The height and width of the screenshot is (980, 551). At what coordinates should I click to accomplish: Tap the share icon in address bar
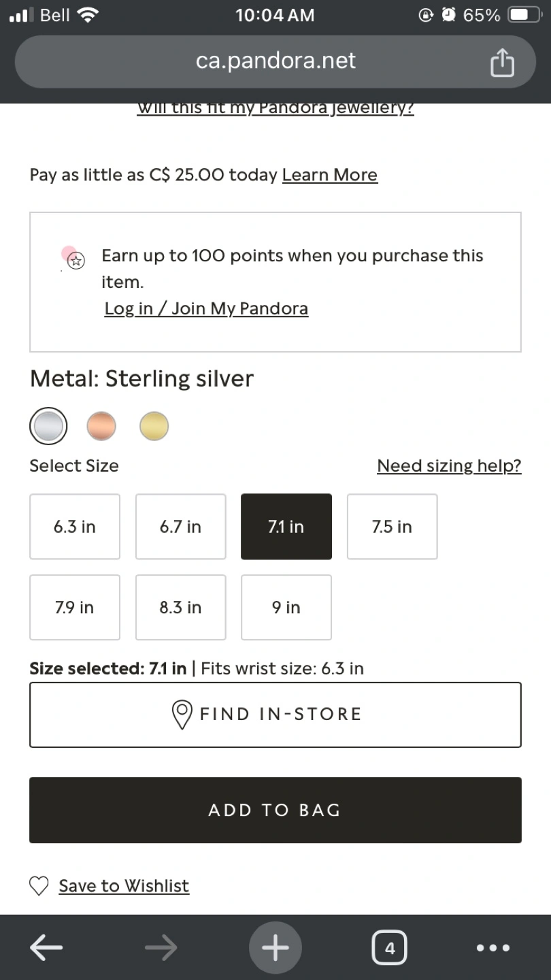coord(502,63)
